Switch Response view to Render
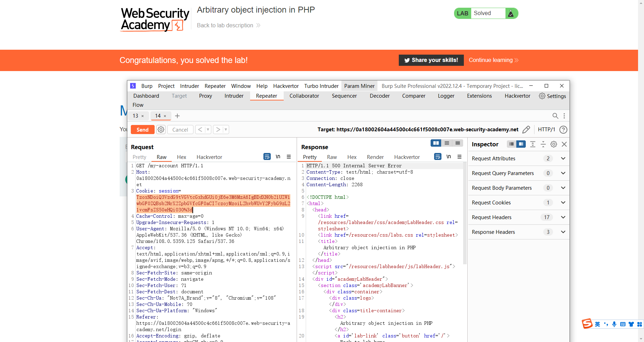This screenshot has height=342, width=644. pyautogui.click(x=375, y=157)
